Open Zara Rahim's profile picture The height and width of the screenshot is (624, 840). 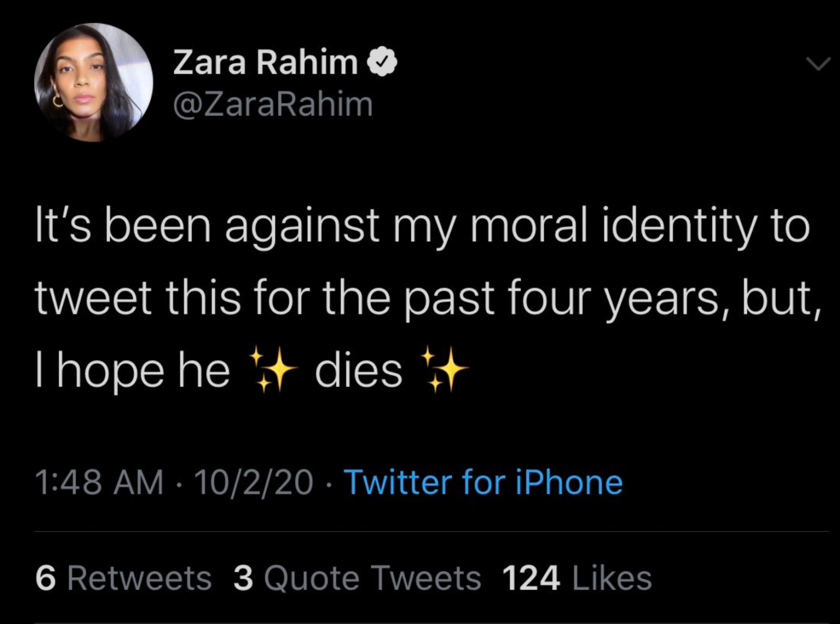[x=94, y=82]
